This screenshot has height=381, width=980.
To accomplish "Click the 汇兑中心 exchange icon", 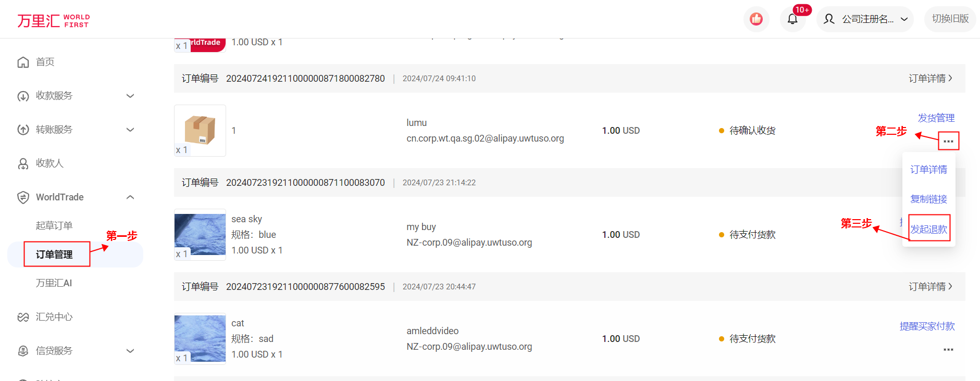I will [23, 317].
